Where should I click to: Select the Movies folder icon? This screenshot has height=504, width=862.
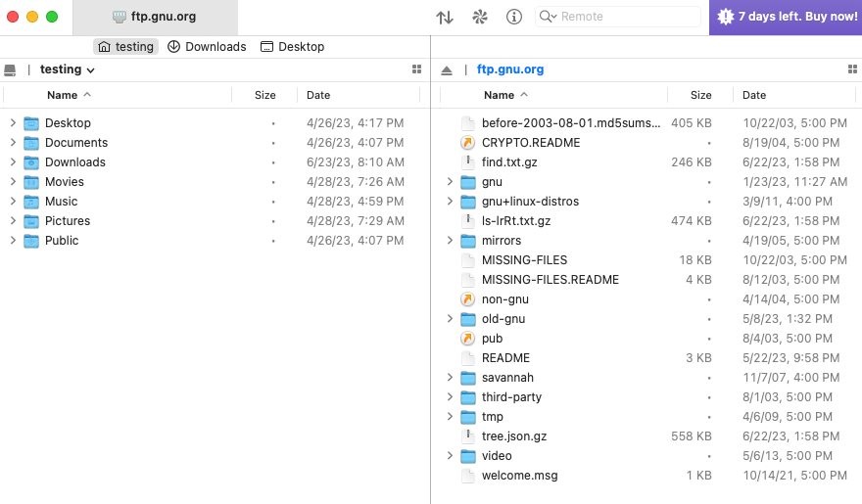tap(31, 182)
